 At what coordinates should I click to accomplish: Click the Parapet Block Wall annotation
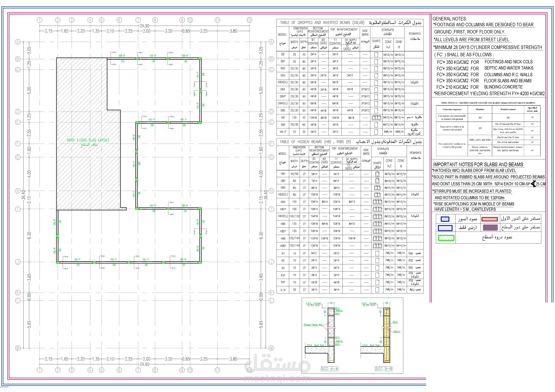point(313,325)
